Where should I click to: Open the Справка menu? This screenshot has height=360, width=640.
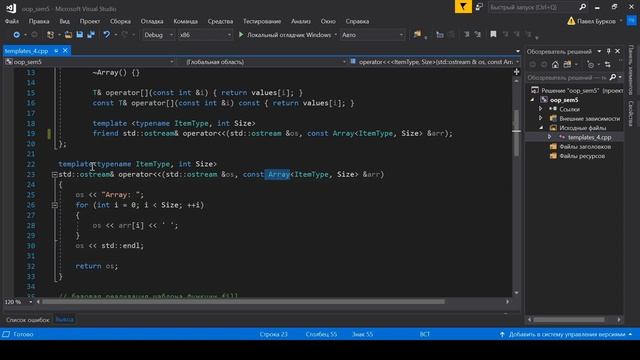click(357, 21)
